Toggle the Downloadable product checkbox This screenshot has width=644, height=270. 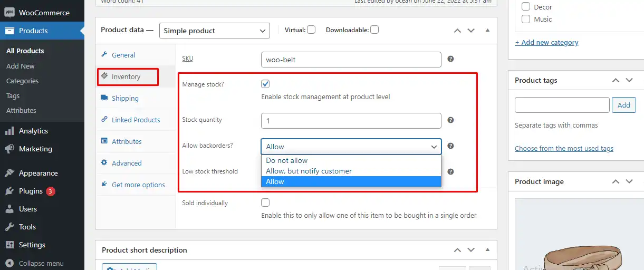click(x=374, y=30)
